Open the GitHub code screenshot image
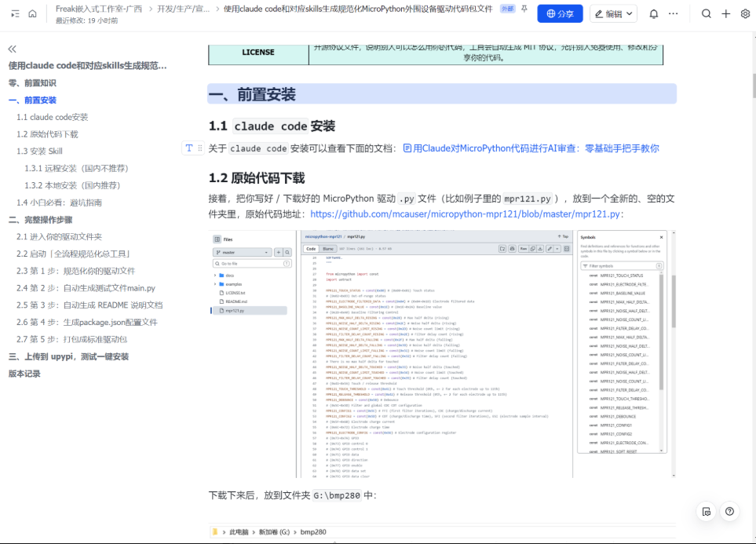 tap(441, 353)
